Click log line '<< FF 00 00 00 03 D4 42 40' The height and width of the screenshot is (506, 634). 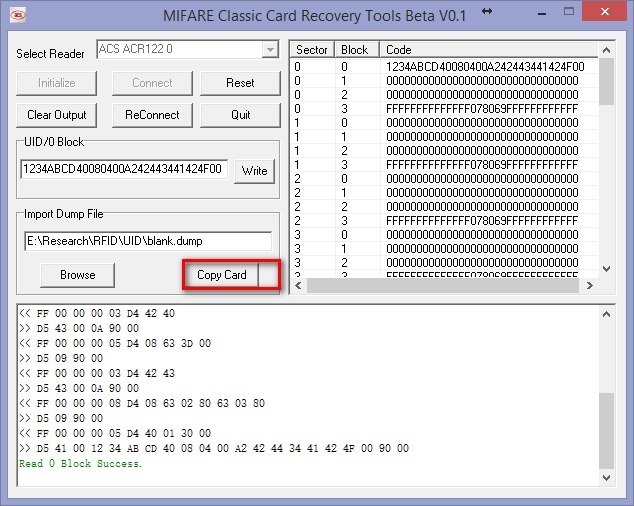97,313
